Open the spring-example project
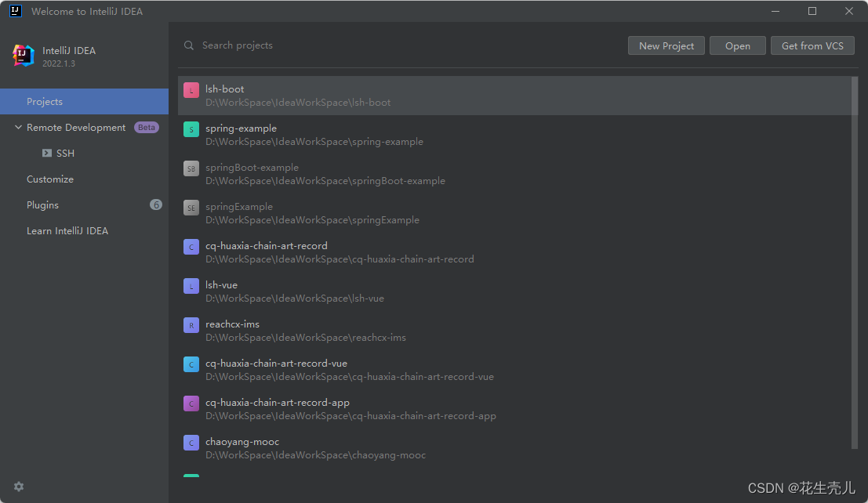 pos(514,135)
